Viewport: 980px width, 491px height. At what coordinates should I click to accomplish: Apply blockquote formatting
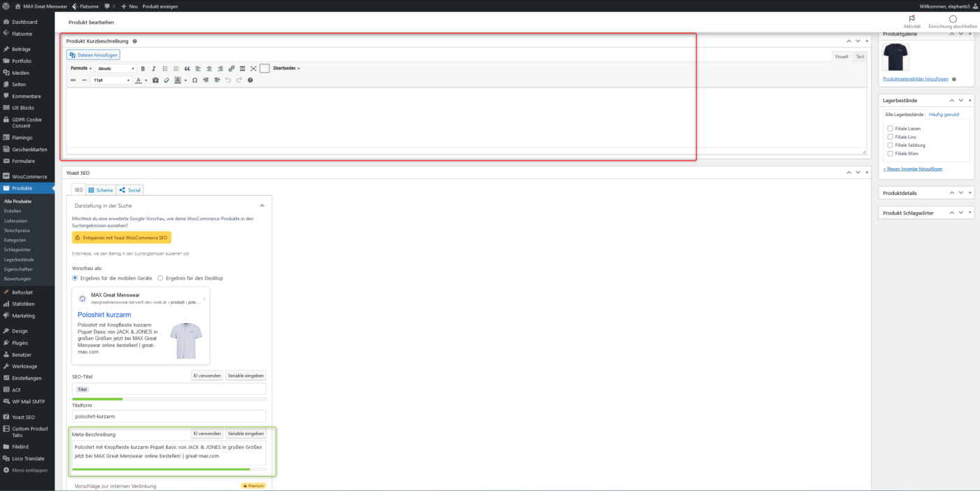click(187, 69)
